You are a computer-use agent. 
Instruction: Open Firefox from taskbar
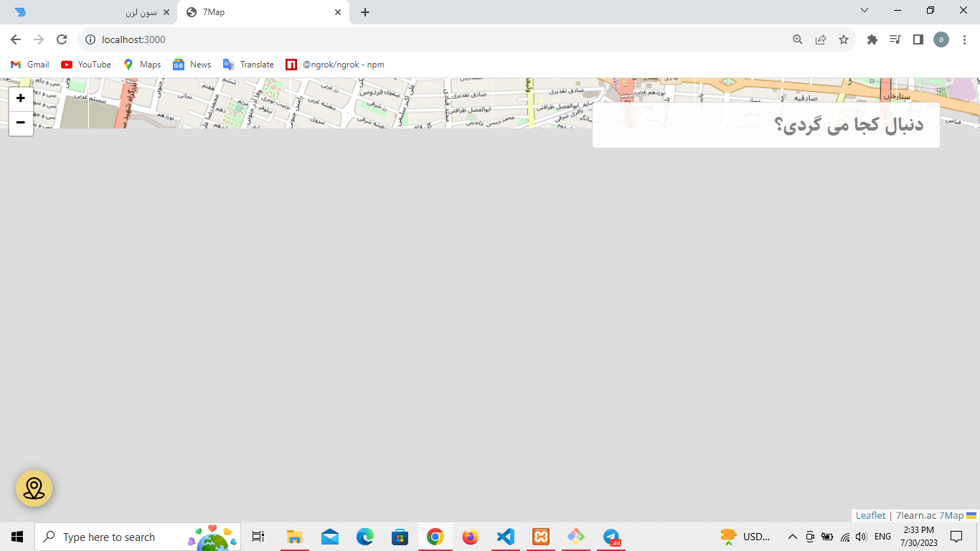click(x=471, y=537)
